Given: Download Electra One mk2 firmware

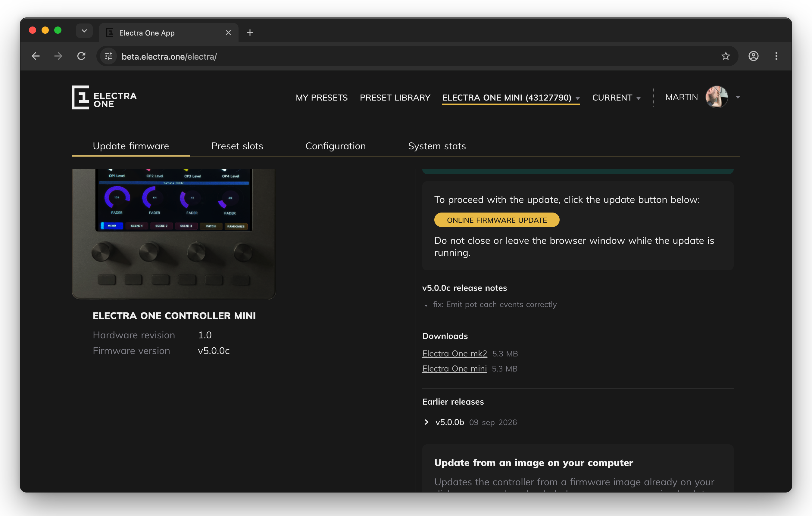Looking at the screenshot, I should point(454,353).
